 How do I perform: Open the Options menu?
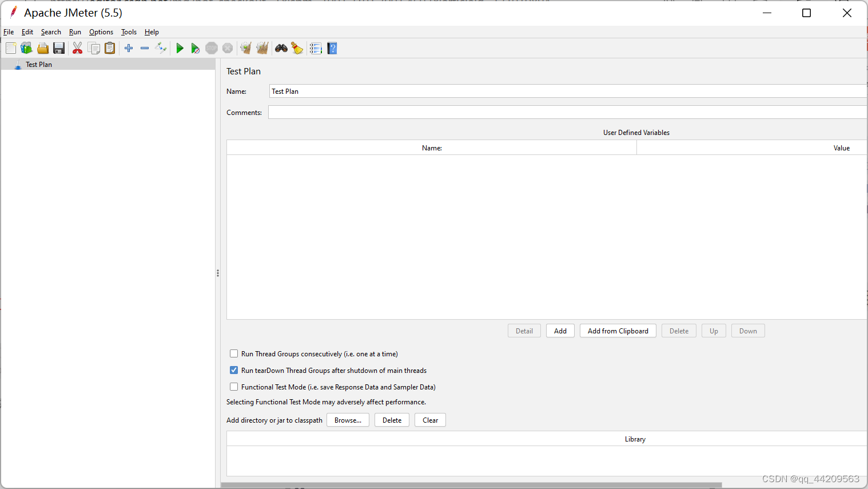pyautogui.click(x=101, y=32)
